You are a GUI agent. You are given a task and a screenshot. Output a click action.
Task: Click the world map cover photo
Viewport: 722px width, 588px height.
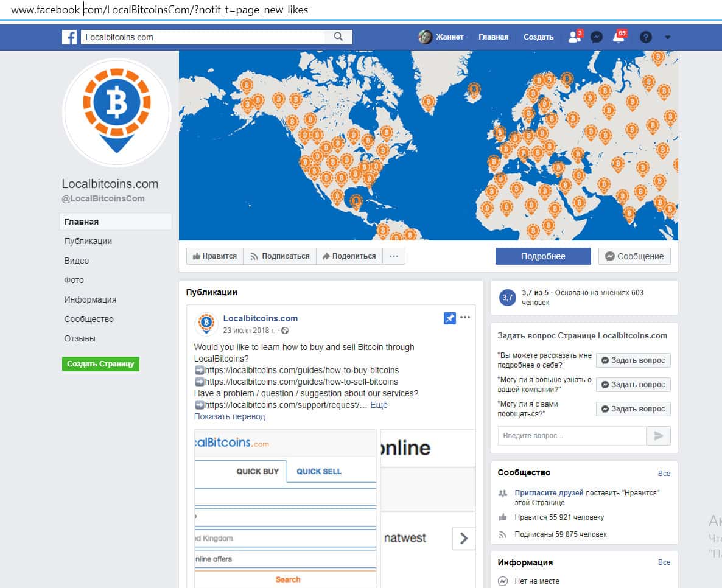(428, 145)
